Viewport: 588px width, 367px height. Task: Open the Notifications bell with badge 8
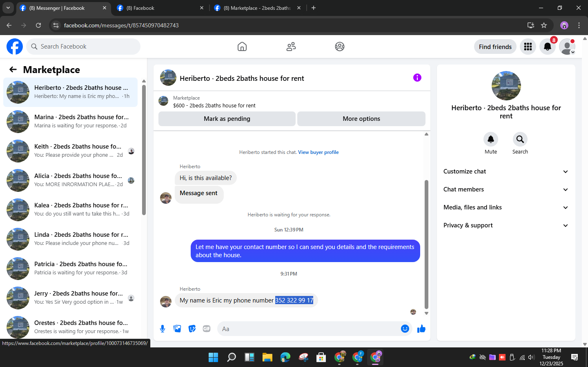point(548,47)
